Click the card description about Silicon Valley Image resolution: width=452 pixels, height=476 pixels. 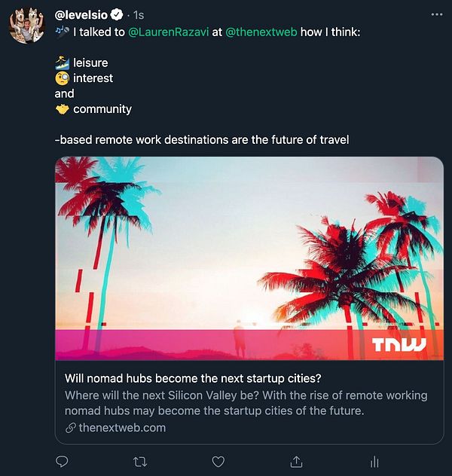point(246,403)
